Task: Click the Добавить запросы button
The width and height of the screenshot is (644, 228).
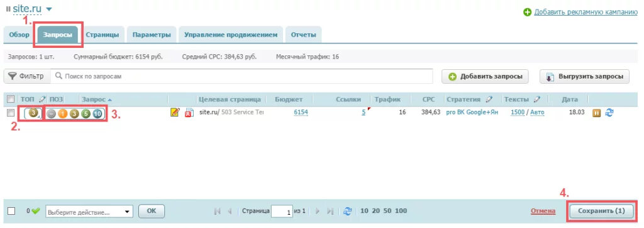Action: [x=485, y=77]
